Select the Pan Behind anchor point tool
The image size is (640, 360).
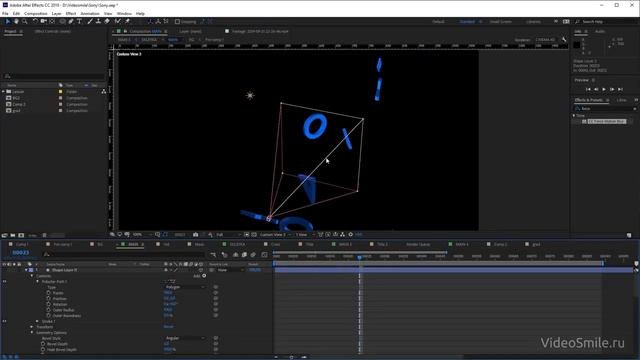coord(52,21)
